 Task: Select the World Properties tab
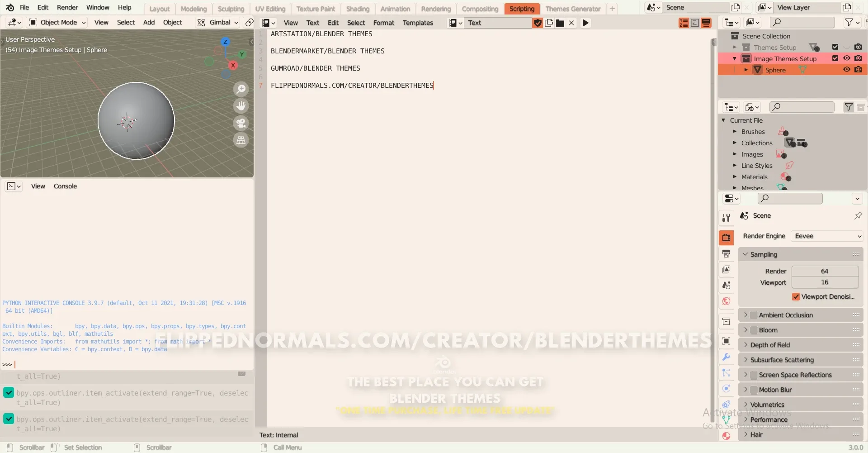point(726,301)
